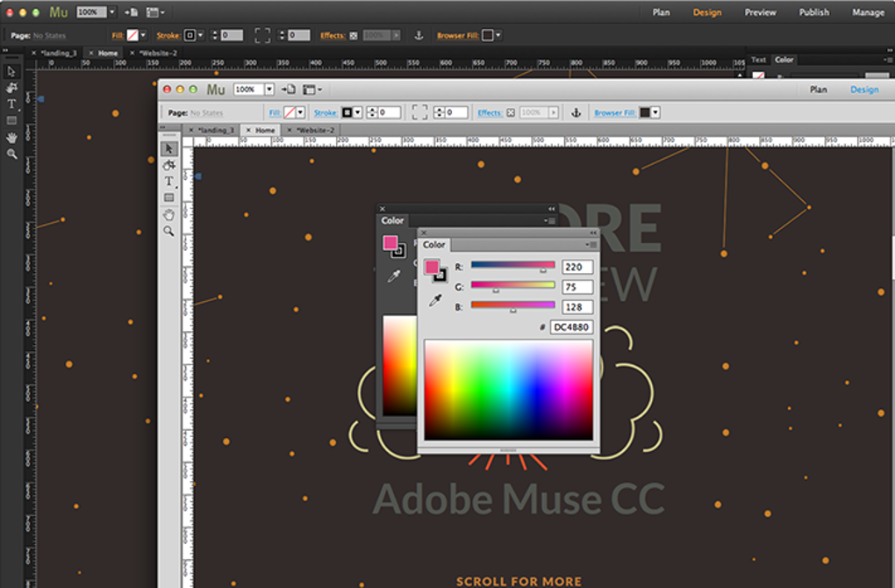Go to Preview in the dark top bar

[760, 12]
